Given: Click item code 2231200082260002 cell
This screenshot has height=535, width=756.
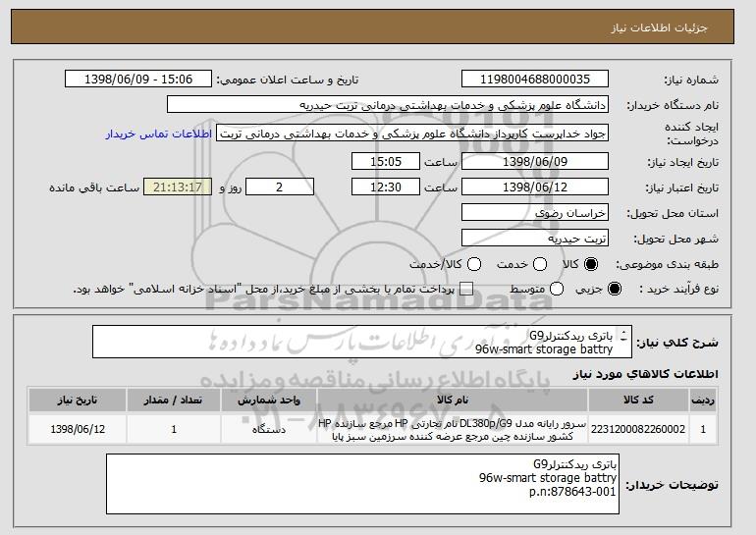Looking at the screenshot, I should click(x=638, y=429).
